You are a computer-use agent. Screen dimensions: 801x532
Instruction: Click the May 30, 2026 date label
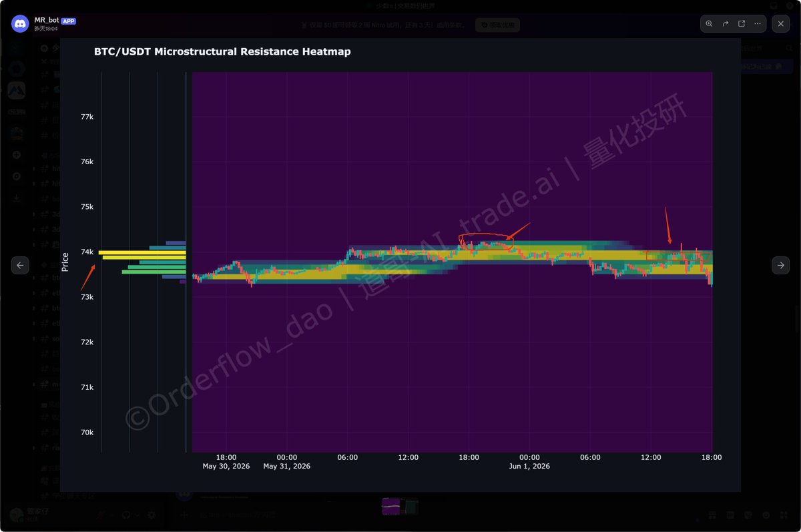coord(226,466)
